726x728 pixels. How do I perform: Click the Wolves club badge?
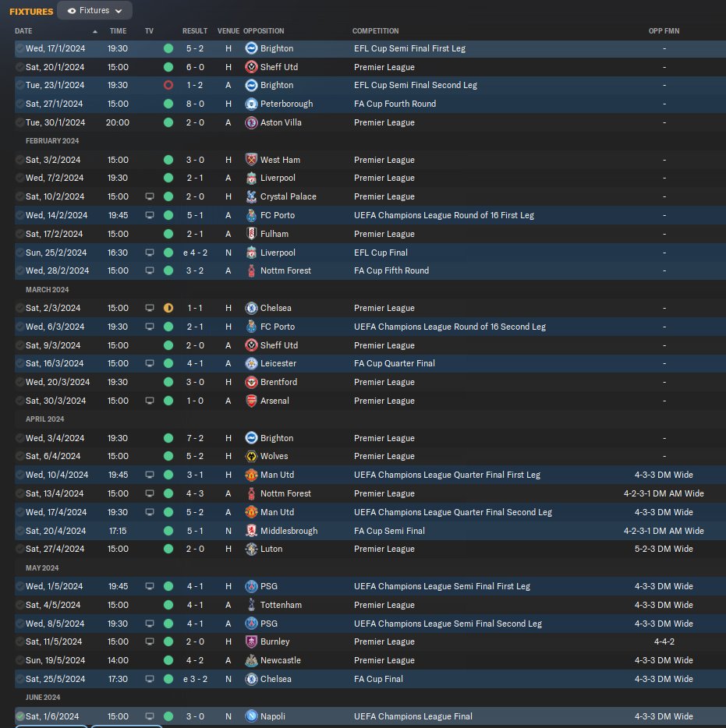251,457
